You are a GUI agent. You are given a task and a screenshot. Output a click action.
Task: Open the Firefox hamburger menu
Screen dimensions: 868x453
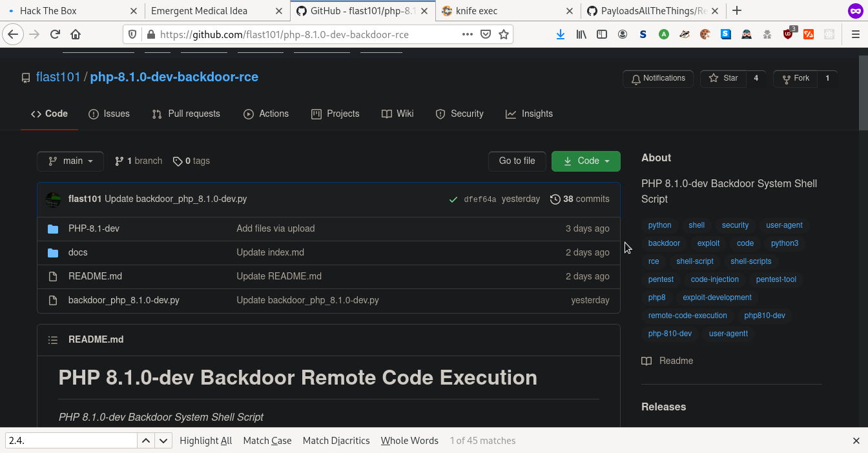coord(855,35)
